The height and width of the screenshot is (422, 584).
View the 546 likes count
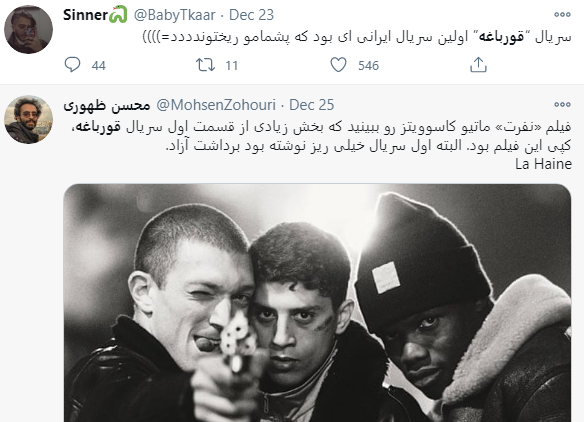[x=368, y=66]
